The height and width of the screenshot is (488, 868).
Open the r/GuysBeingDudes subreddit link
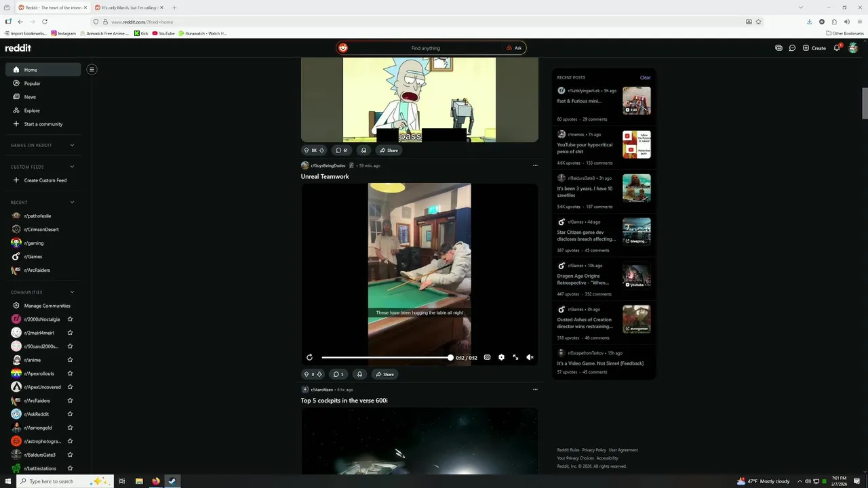coord(328,165)
